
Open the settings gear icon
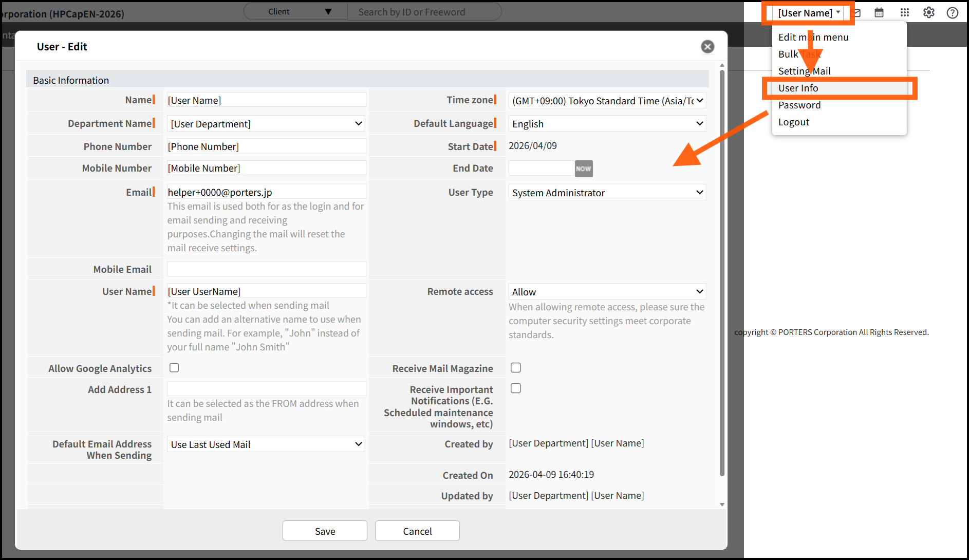928,13
